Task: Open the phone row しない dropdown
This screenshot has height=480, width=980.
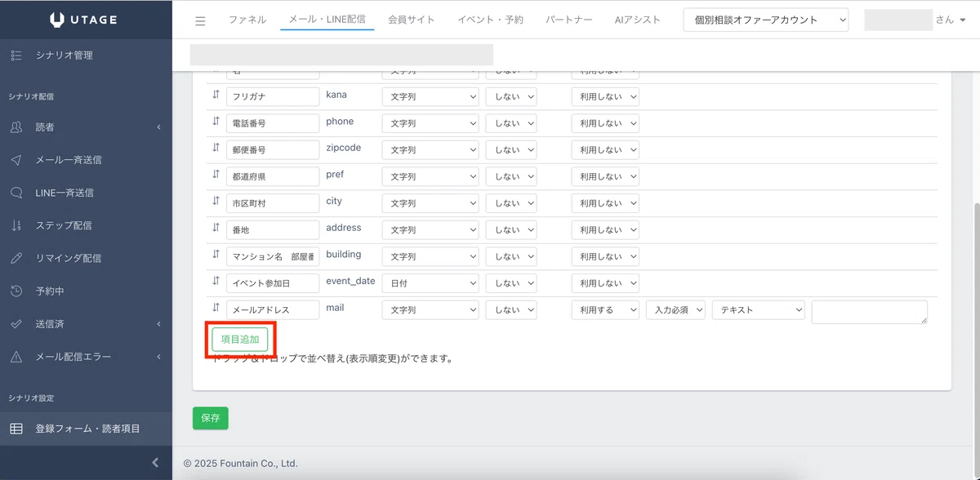Action: tap(511, 123)
